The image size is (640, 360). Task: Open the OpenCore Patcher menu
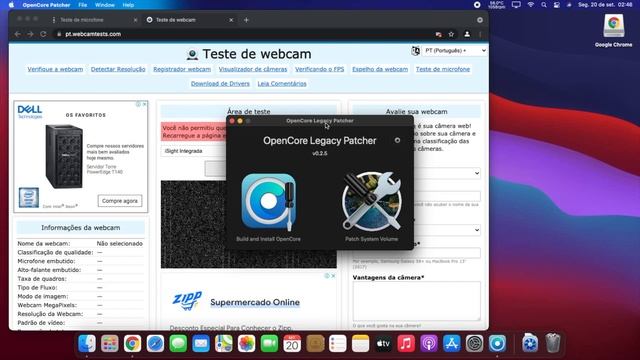pyautogui.click(x=46, y=5)
